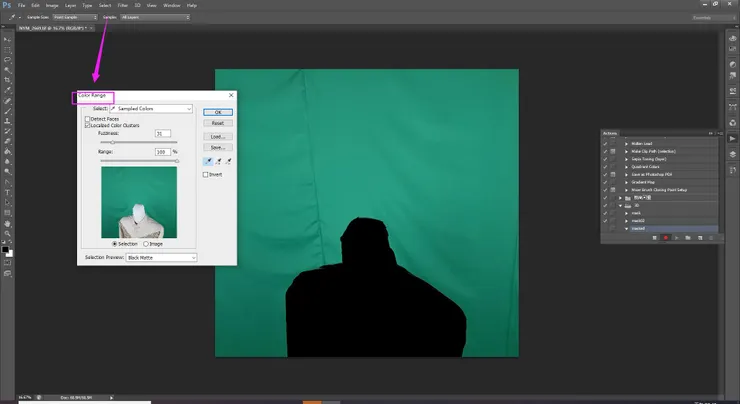Open the Image menu
Screen dimensions: 740x404
pyautogui.click(x=50, y=5)
